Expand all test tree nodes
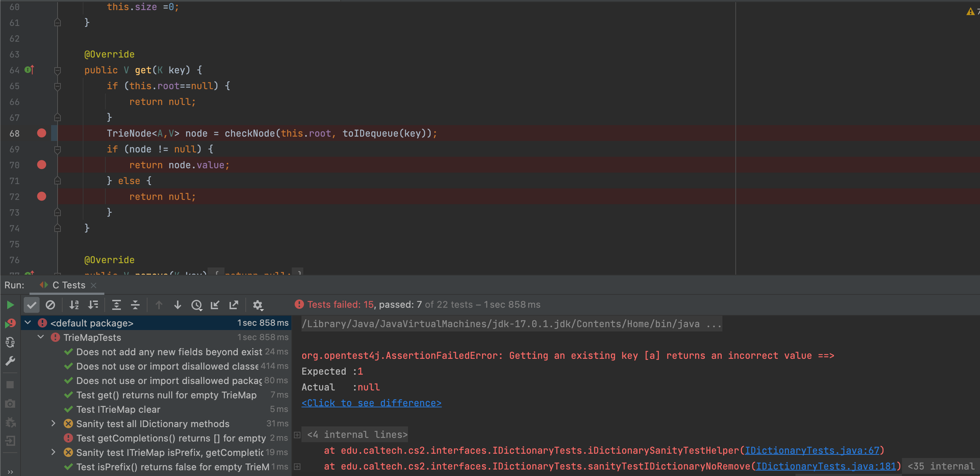The height and width of the screenshot is (476, 980). pos(117,305)
